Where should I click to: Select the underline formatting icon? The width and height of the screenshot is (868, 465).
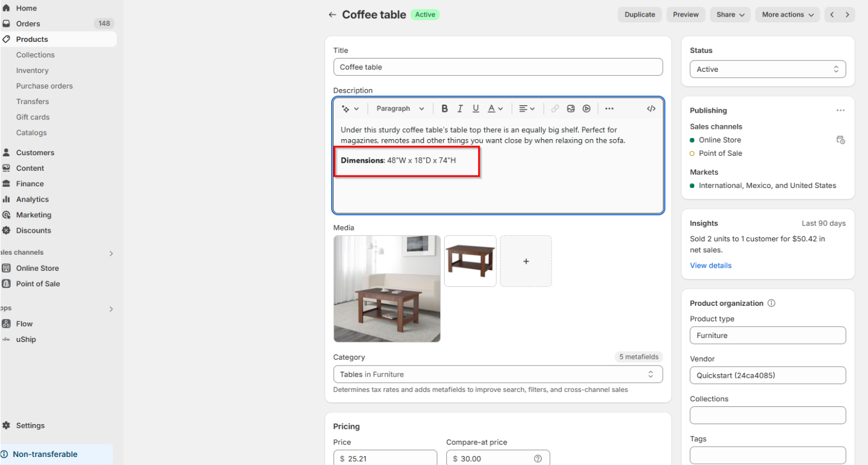[476, 108]
